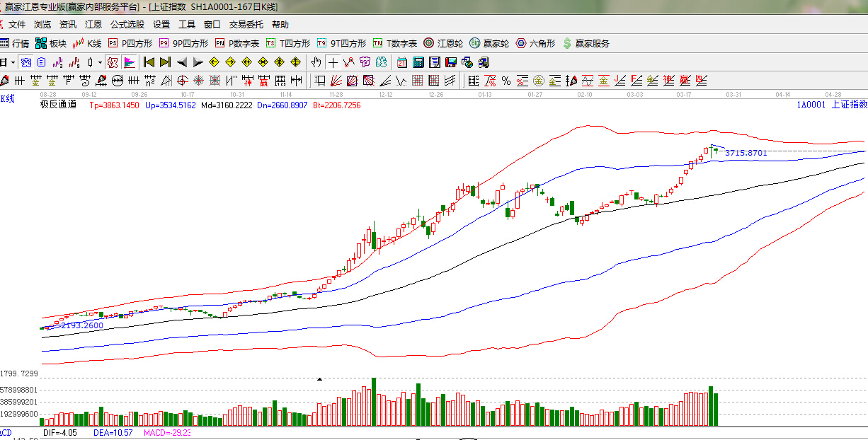868x440 pixels.
Task: Open the 设置 settings menu
Action: point(161,24)
